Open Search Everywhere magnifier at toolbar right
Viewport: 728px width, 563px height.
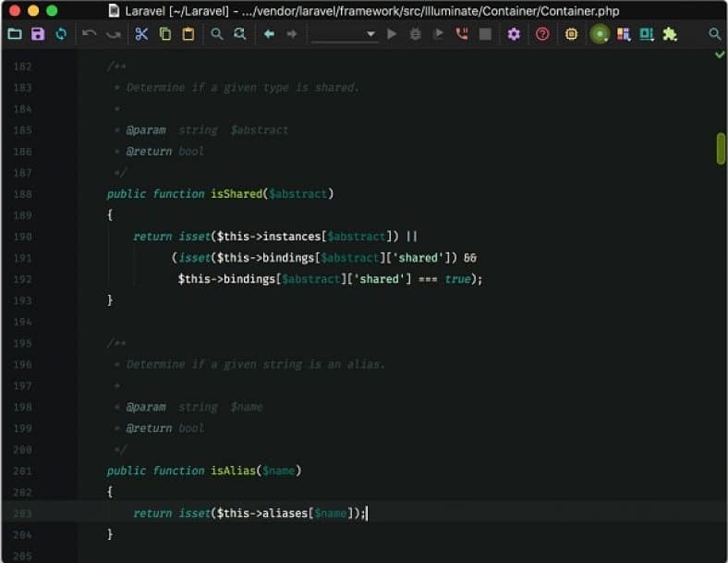714,34
